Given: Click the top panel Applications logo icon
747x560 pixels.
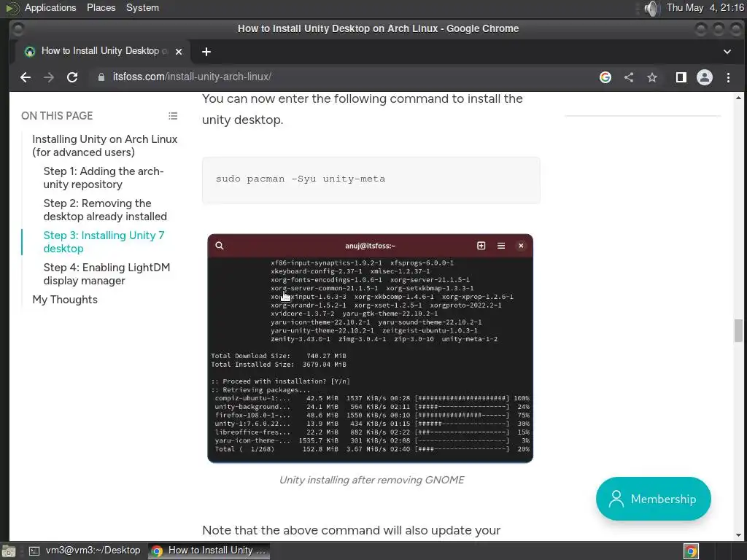Looking at the screenshot, I should click(x=12, y=8).
